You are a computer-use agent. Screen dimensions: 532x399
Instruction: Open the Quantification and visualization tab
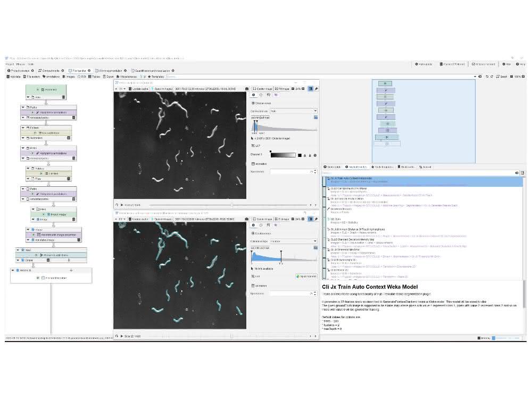152,71
